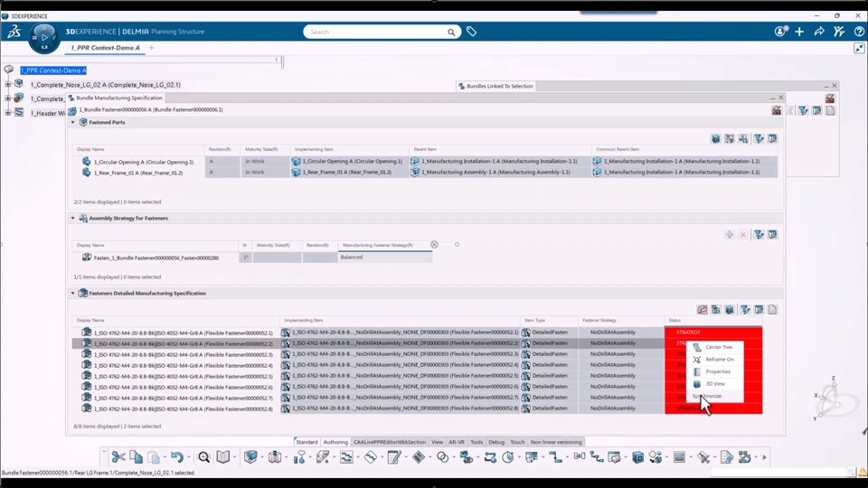
Task: Select the Bundles Linked To Selection panel tab
Action: 495,87
